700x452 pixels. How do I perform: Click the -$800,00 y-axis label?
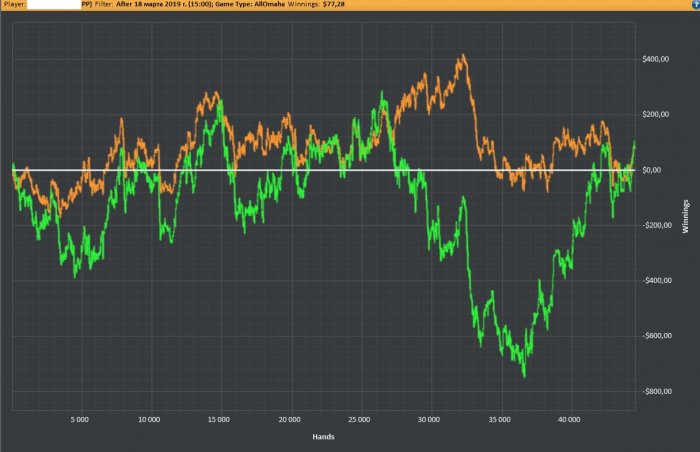point(657,391)
